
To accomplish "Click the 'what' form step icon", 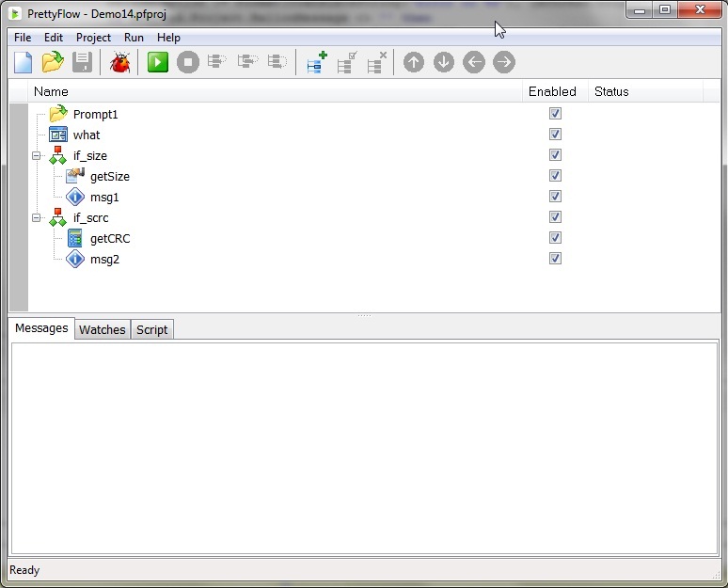I will [58, 135].
